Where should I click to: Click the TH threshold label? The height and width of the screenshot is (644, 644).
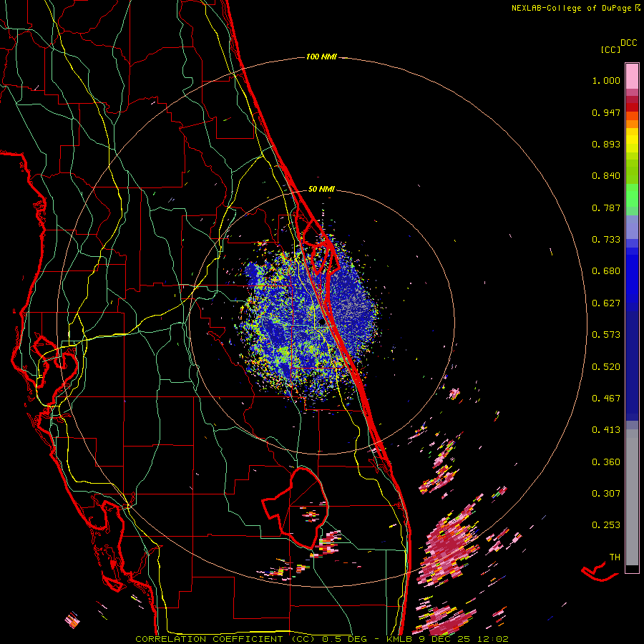coord(615,557)
